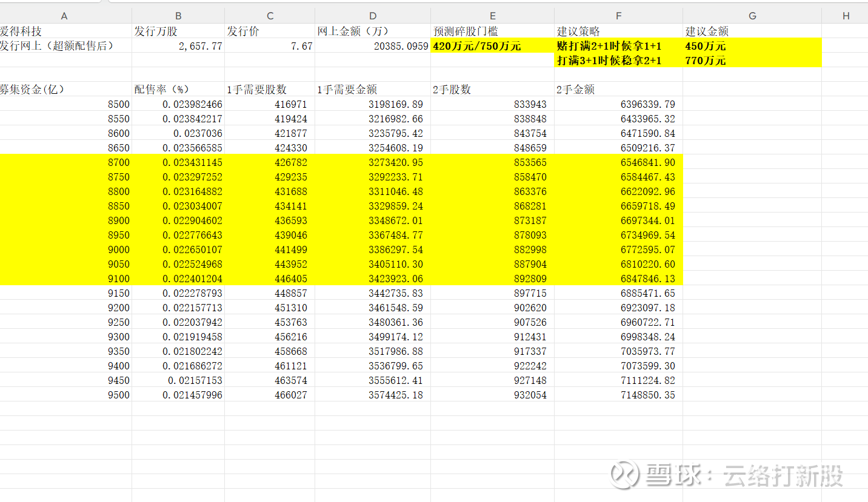The width and height of the screenshot is (868, 502).
Task: Click the 450万元 suggested amount cell
Action: click(752, 46)
